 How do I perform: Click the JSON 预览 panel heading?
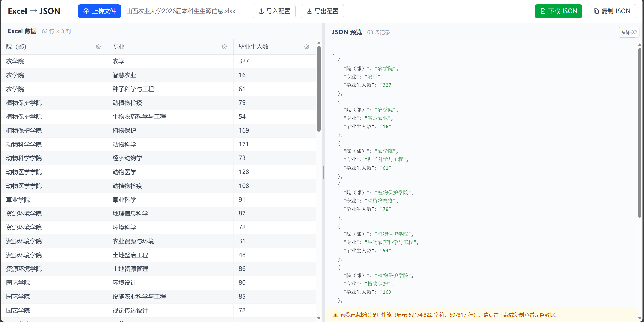pos(347,32)
